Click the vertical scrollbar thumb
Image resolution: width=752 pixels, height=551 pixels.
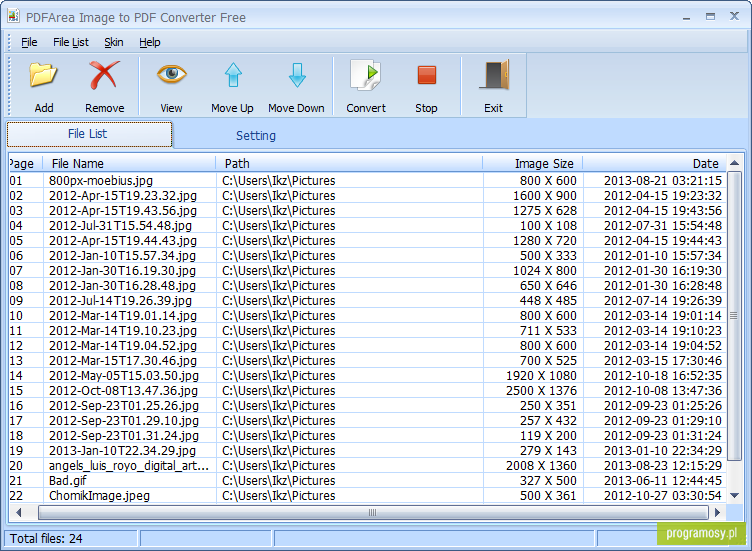[734, 316]
